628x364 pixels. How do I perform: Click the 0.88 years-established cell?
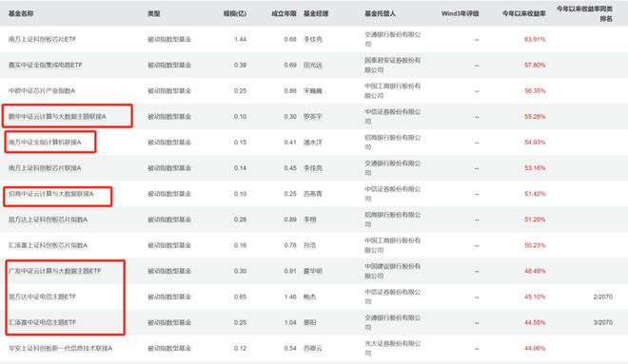pos(290,91)
